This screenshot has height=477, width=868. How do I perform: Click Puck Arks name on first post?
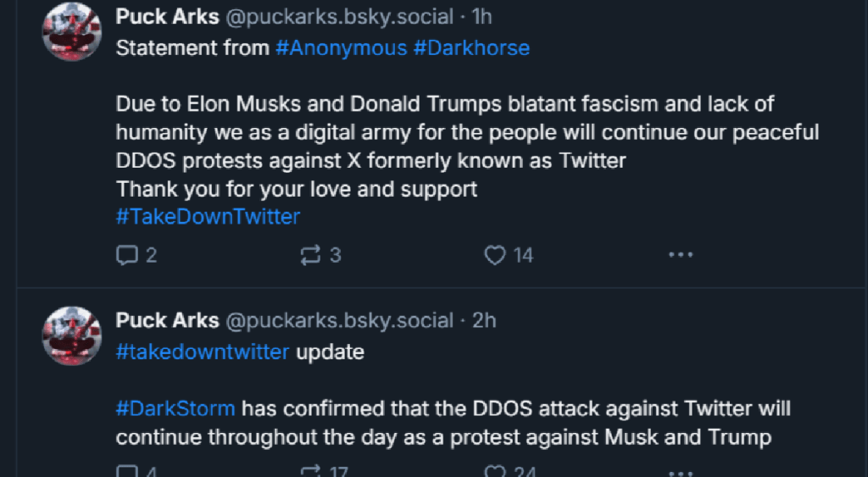coord(167,16)
